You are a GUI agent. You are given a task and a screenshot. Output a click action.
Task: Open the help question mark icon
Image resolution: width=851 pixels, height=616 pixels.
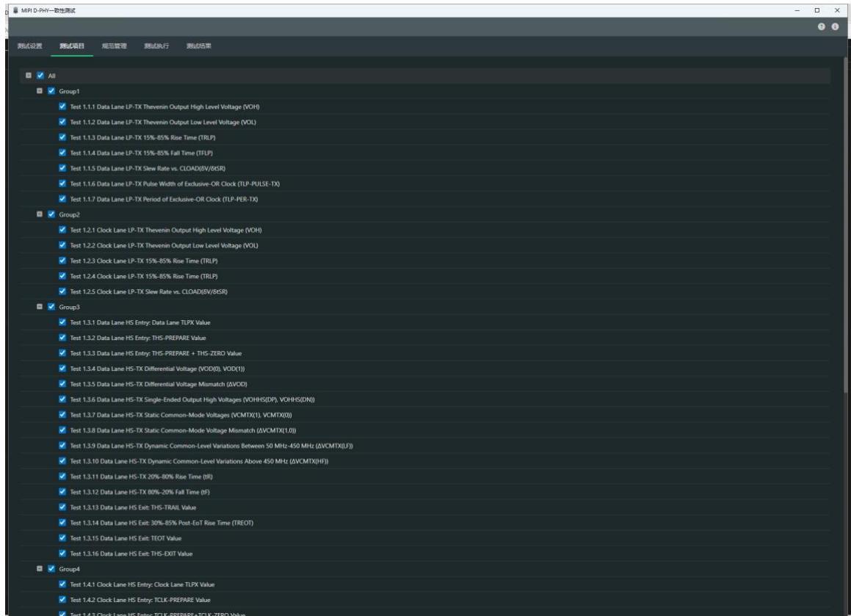tap(821, 26)
